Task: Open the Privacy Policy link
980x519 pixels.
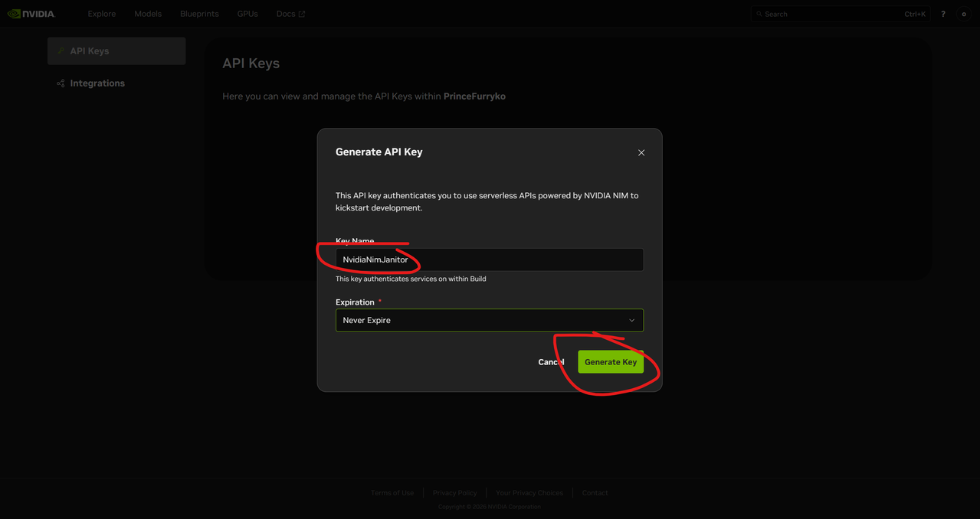Action: 454,493
